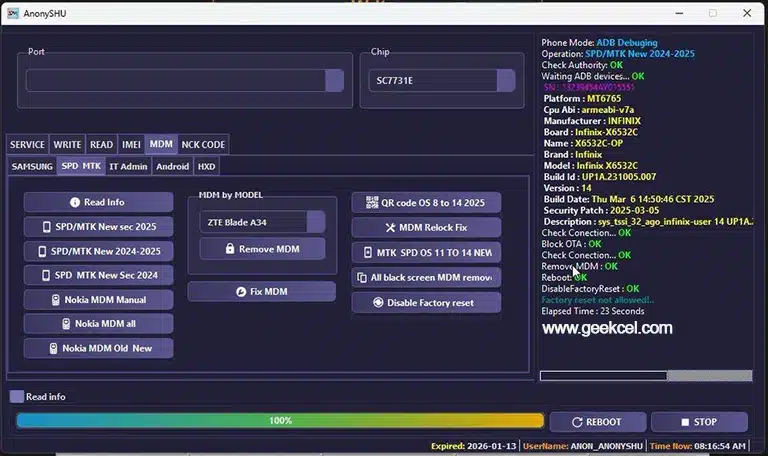
Task: Click All black screen MDM remove button
Action: pos(426,277)
